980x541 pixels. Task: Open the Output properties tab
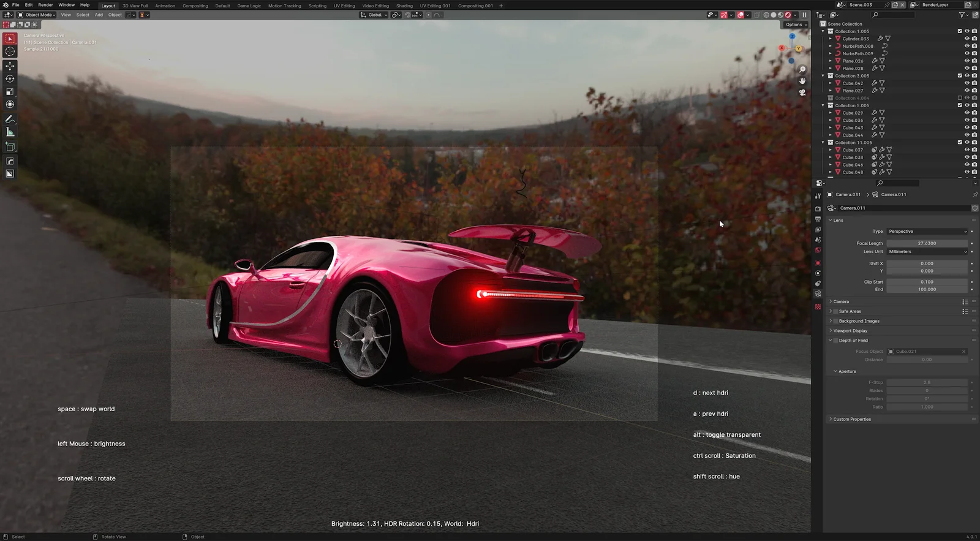818,219
